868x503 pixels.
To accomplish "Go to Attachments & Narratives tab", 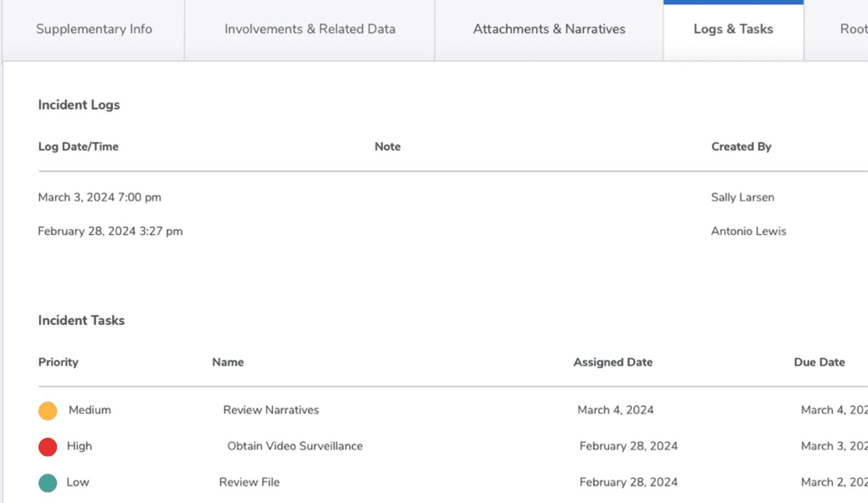I will point(549,30).
